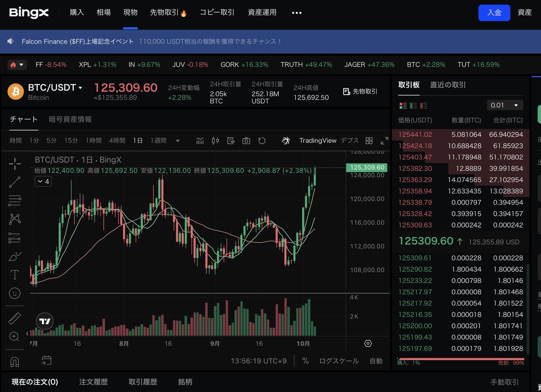
Task: Change candlestick chart type icon
Action: tap(215, 141)
